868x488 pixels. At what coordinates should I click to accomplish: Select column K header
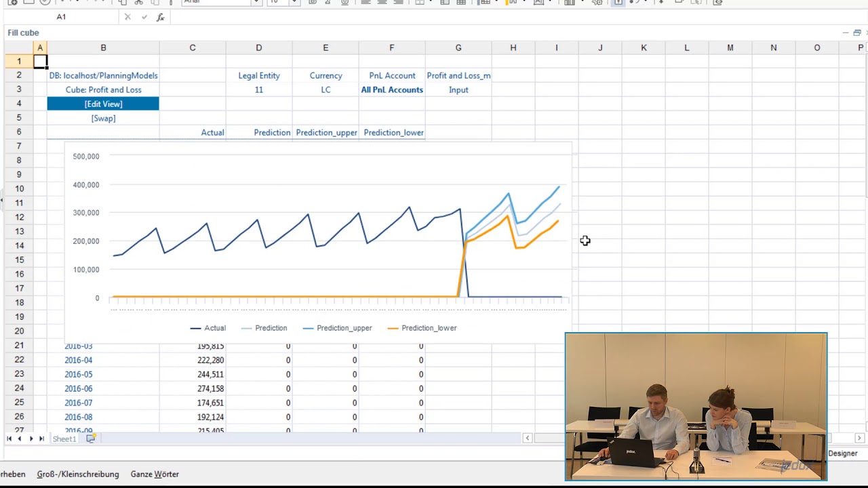pos(644,47)
